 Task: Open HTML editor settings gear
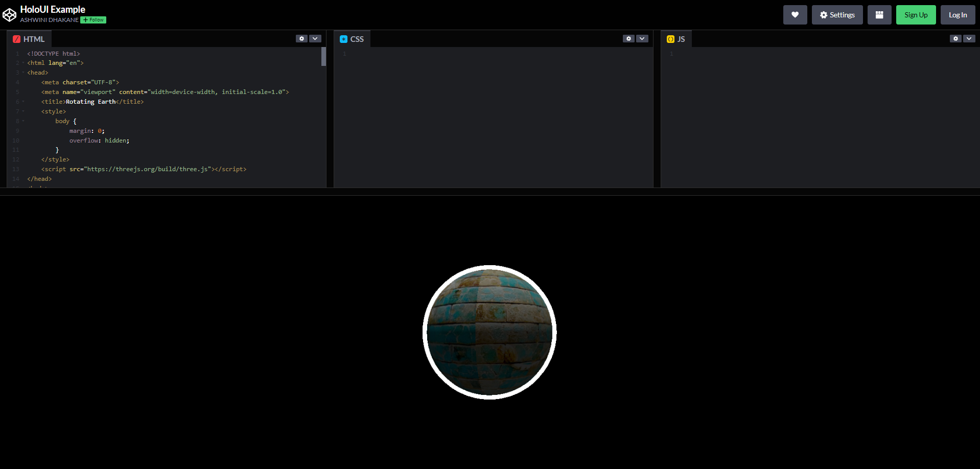[301, 39]
